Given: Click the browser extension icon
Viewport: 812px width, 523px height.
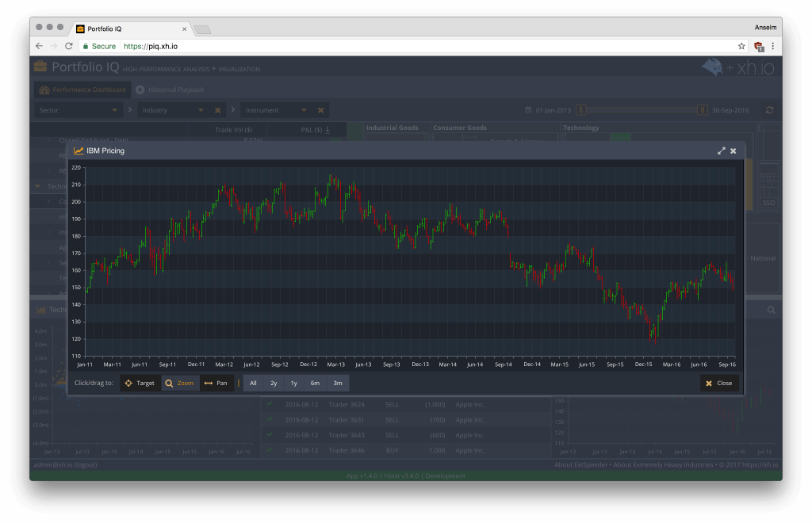Looking at the screenshot, I should click(x=759, y=47).
